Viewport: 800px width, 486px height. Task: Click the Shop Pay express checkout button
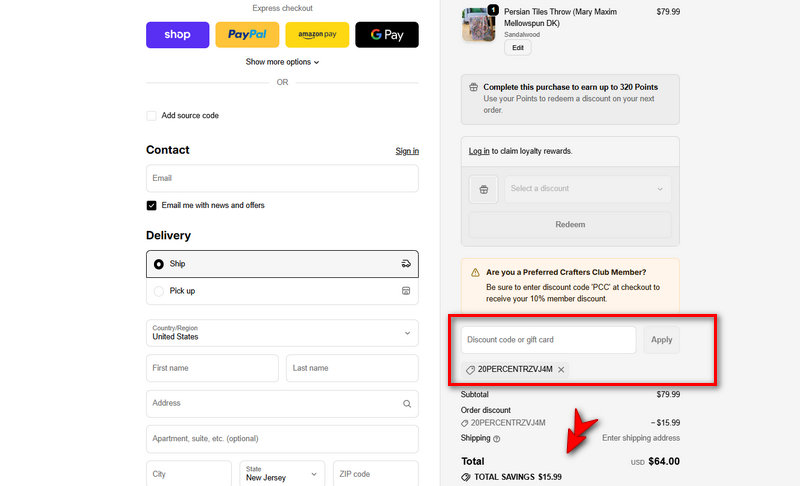click(x=177, y=35)
